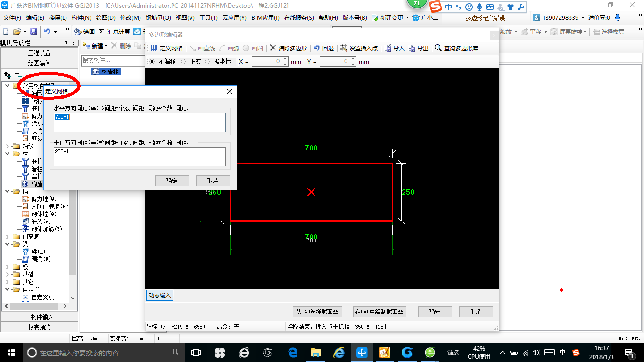Toggle the 动态输入 button
The height and width of the screenshot is (362, 644).
160,296
